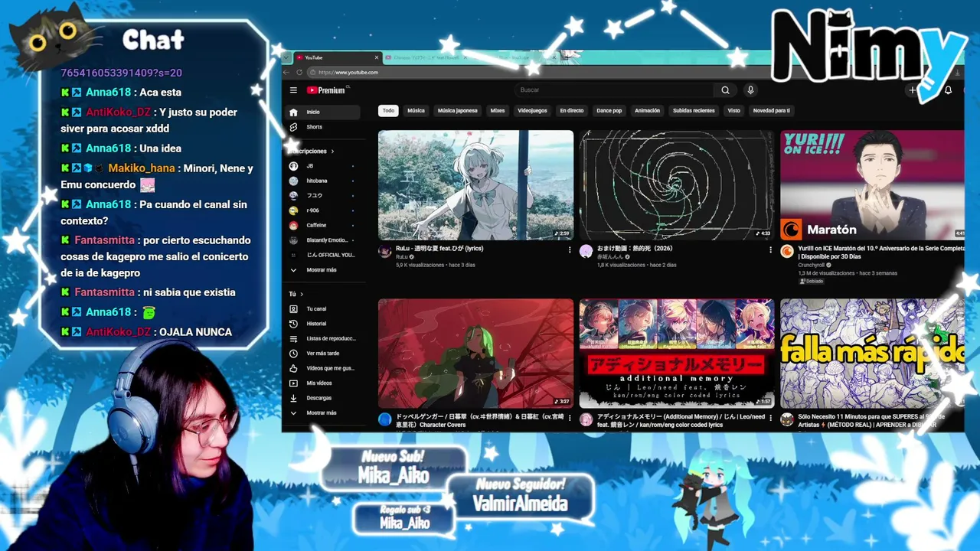Open the Yuri!!! on ICE Maratón title link

[881, 253]
